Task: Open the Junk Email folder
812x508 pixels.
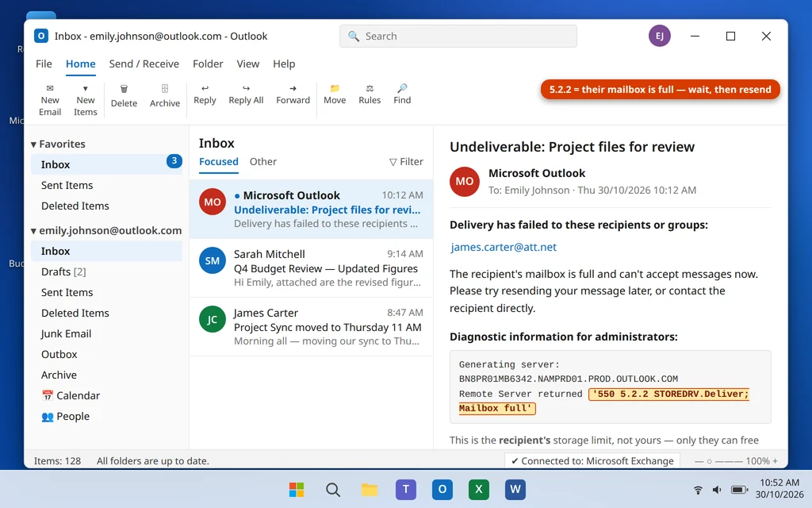Action: point(106,334)
